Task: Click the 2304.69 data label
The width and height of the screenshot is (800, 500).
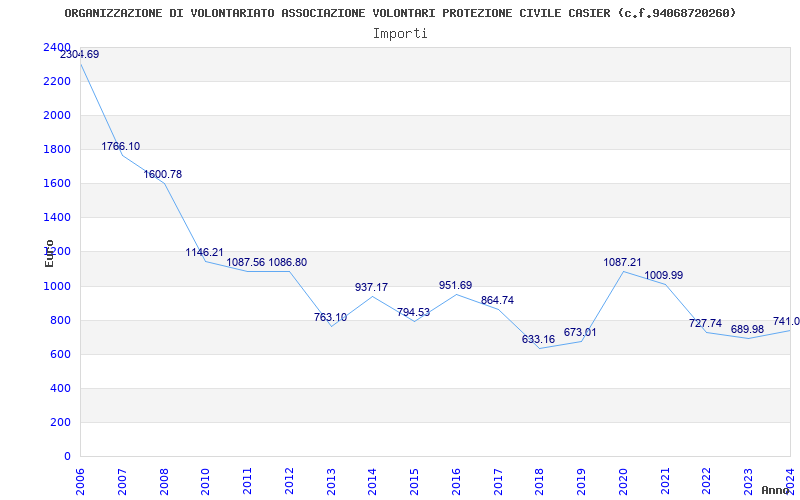Action: point(80,55)
